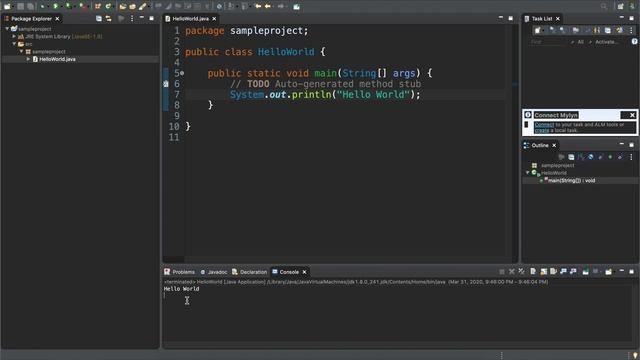Click Remove Launch X icon in Console
Viewport: 640px width, 360px height.
pyautogui.click(x=511, y=272)
